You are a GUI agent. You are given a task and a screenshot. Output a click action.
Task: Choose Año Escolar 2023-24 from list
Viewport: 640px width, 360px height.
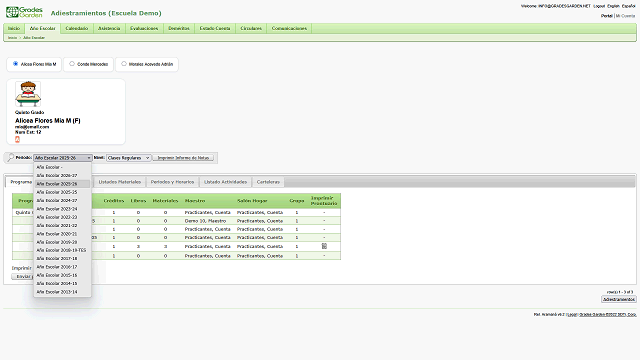click(x=62, y=209)
